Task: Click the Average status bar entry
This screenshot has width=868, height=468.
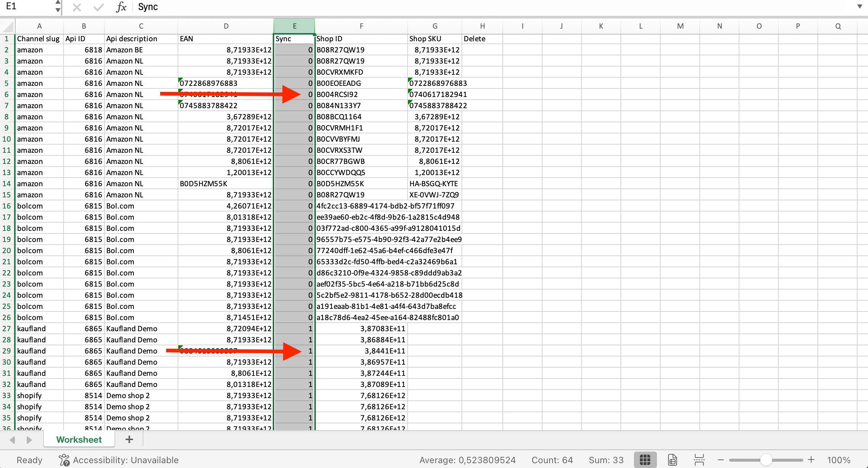Action: coord(467,460)
